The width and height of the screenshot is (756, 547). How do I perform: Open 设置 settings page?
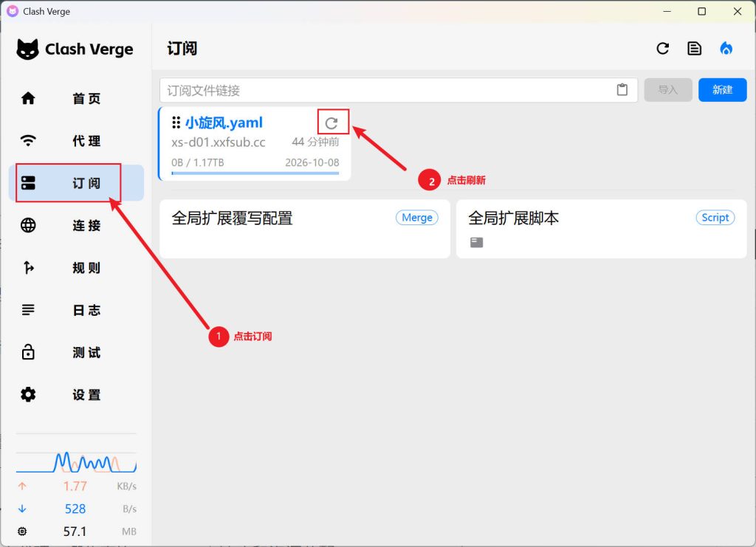[76, 395]
